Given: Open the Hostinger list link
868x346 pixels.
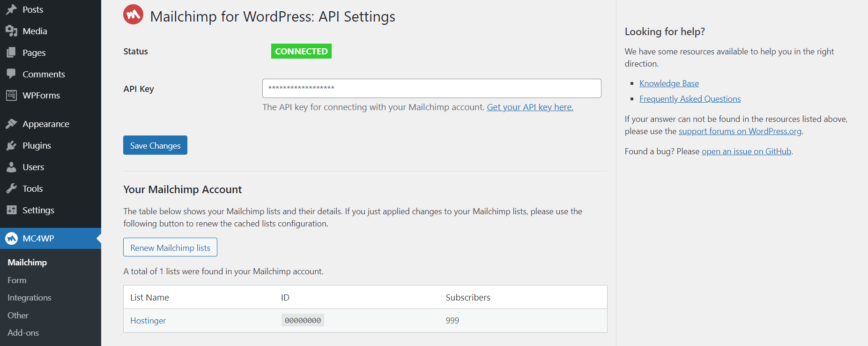Looking at the screenshot, I should [148, 321].
